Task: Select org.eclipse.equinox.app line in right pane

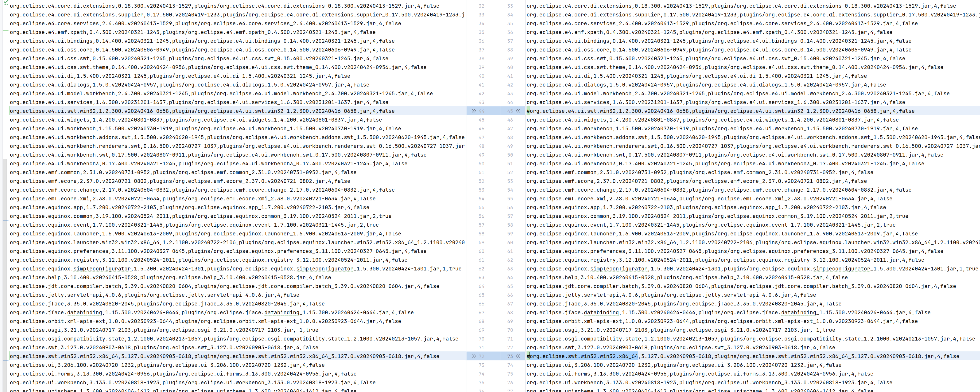Action: [x=706, y=207]
